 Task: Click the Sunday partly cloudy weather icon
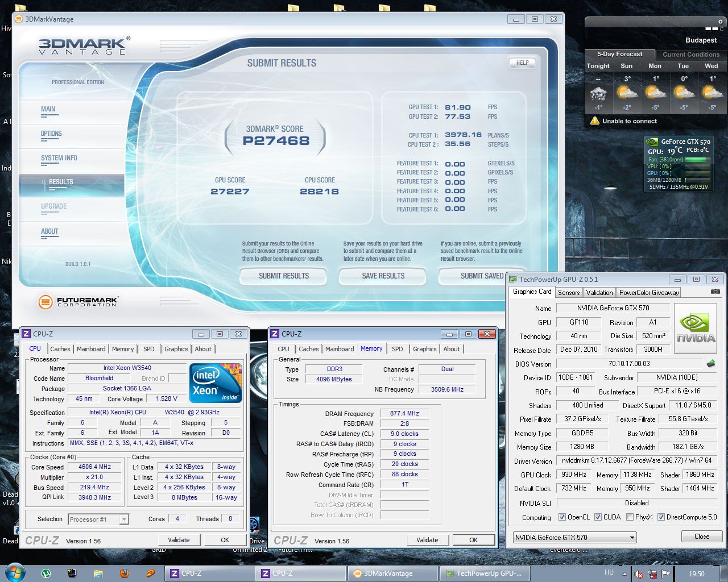[x=627, y=92]
